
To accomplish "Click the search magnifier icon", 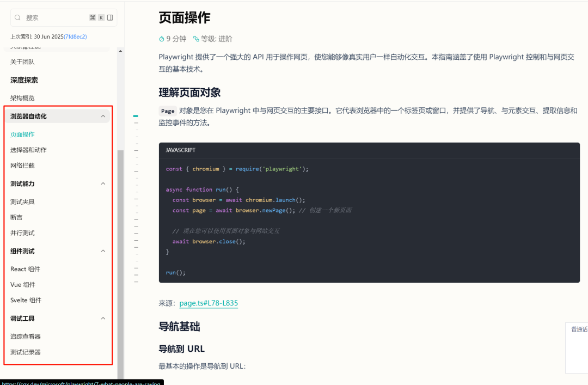I will coord(17,17).
